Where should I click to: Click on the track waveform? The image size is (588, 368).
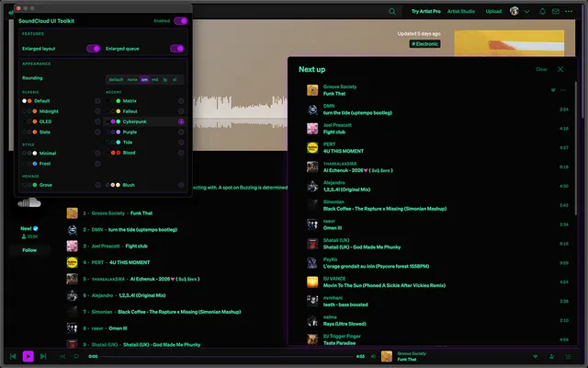[x=240, y=111]
